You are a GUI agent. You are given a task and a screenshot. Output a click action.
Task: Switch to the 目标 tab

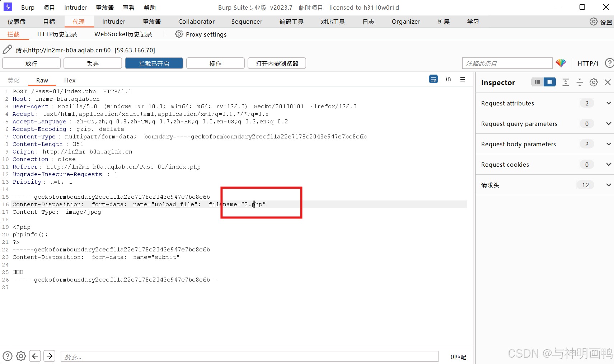49,22
